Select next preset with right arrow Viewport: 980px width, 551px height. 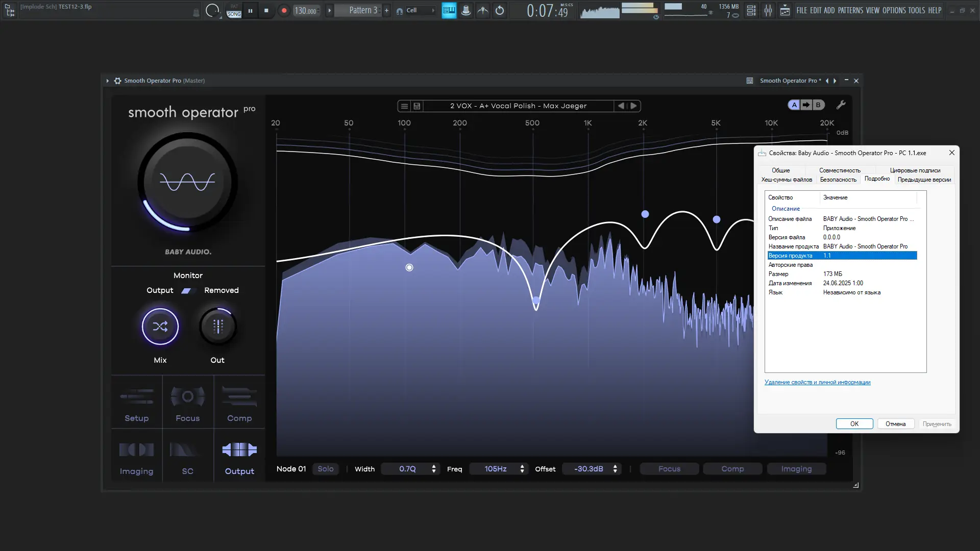pyautogui.click(x=633, y=106)
